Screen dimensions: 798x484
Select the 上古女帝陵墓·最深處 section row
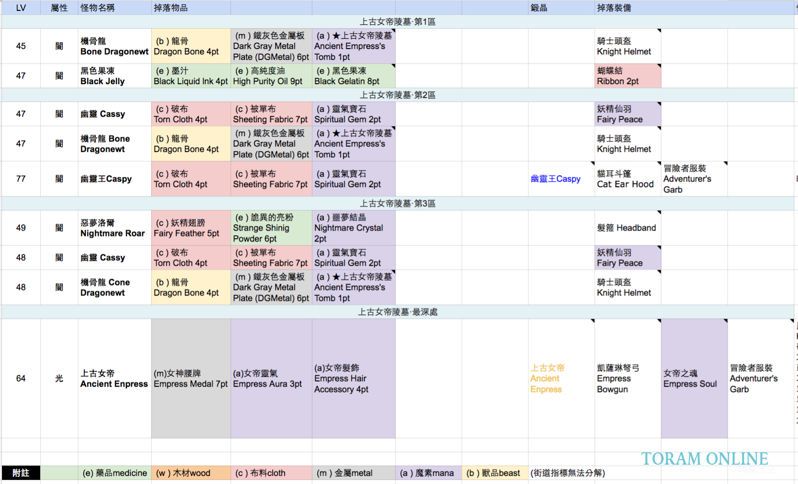(398, 312)
